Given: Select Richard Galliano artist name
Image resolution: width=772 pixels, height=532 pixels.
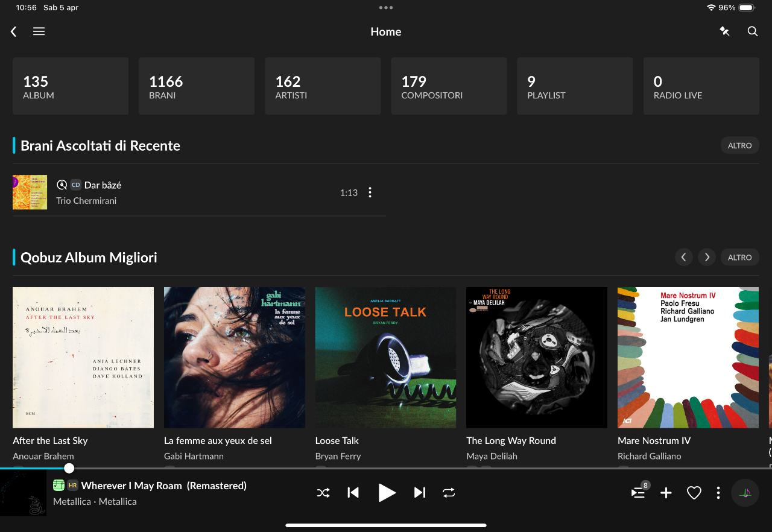Looking at the screenshot, I should click(650, 457).
